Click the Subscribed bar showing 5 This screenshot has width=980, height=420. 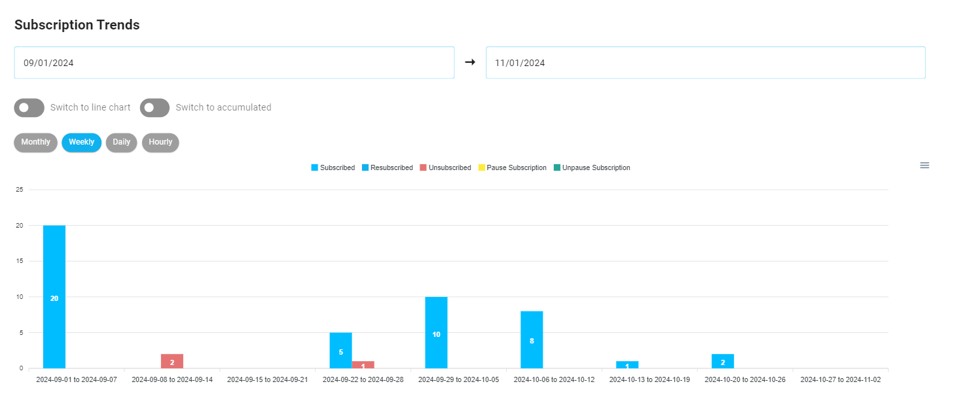[x=340, y=351]
